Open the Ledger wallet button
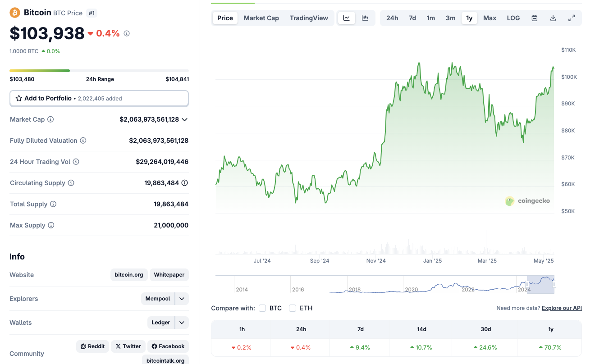Screen dimensions: 604x364 [x=161, y=323]
